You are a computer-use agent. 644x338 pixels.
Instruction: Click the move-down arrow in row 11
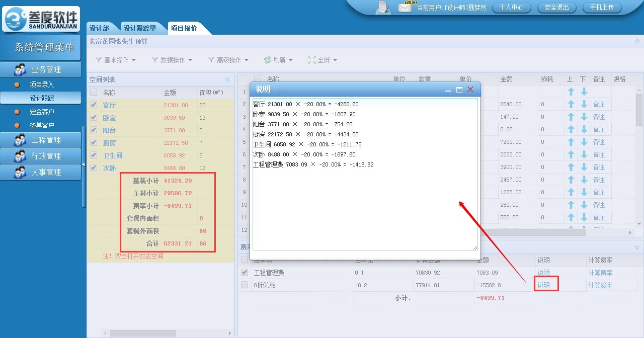584,217
